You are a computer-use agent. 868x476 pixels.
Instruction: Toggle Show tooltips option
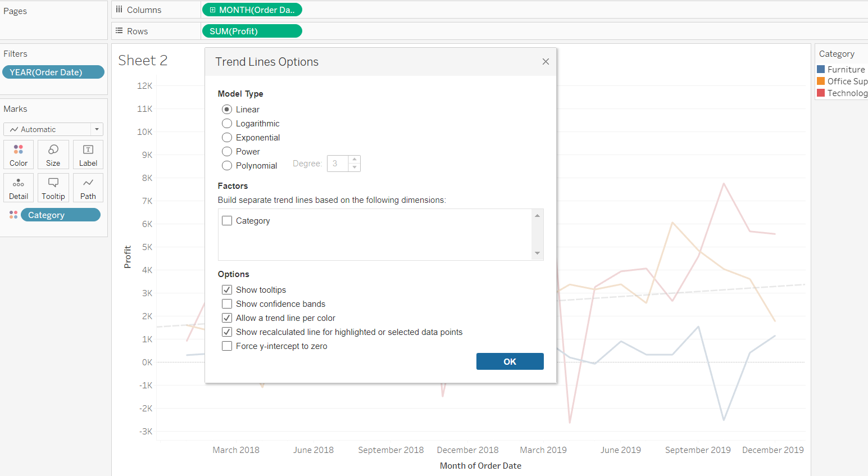point(227,289)
